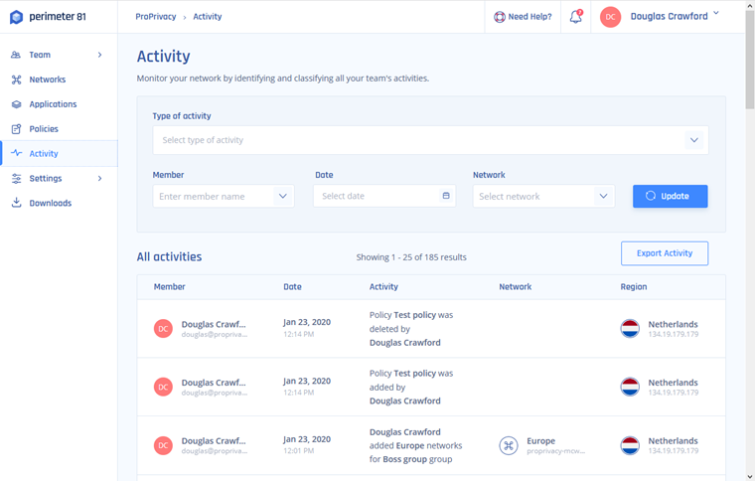Click the Europe network icon
755x481 pixels.
coord(508,445)
